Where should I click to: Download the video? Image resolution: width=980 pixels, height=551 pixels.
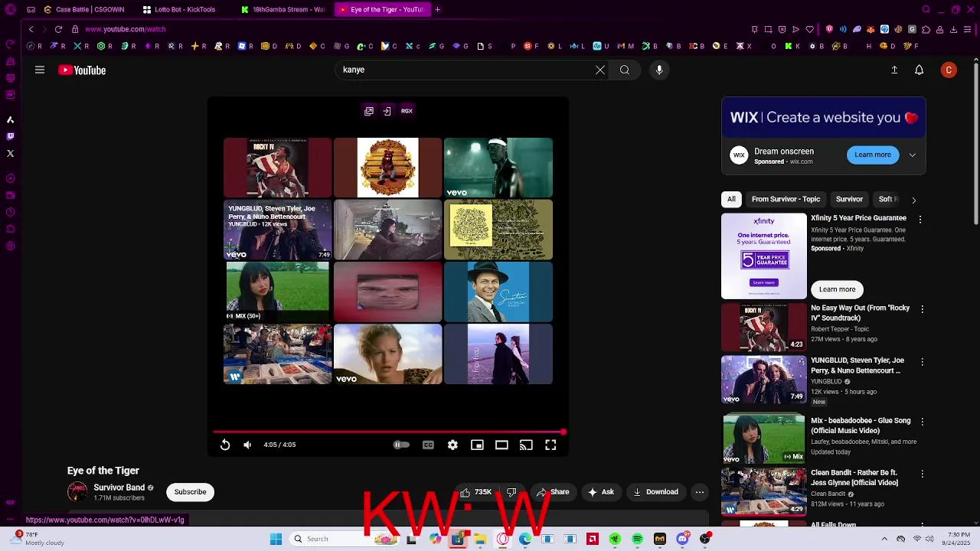(655, 492)
